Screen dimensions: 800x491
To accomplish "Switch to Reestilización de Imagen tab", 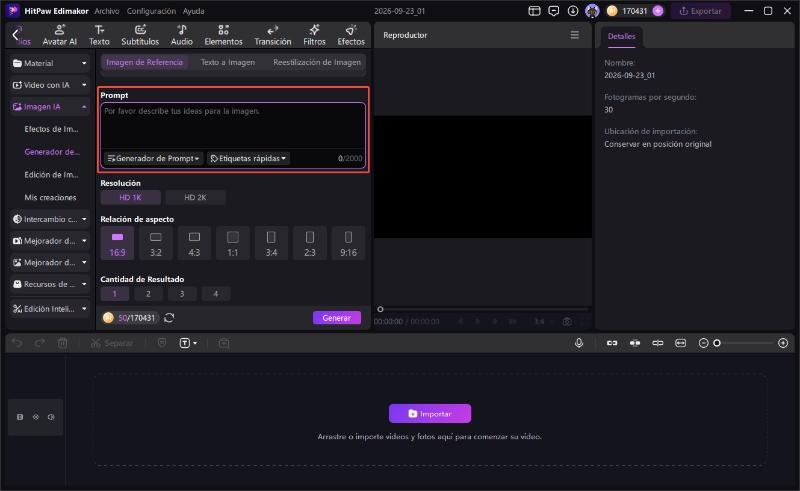I will (317, 62).
